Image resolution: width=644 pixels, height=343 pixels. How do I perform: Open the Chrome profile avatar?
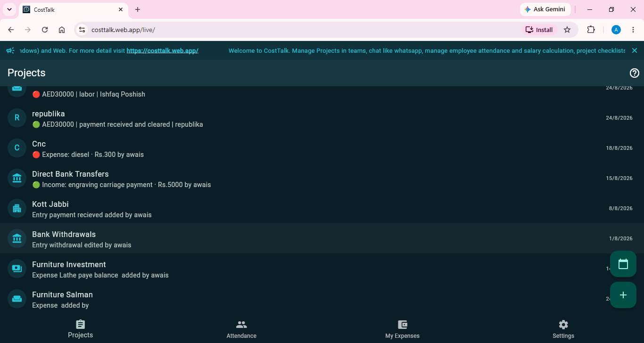click(616, 30)
